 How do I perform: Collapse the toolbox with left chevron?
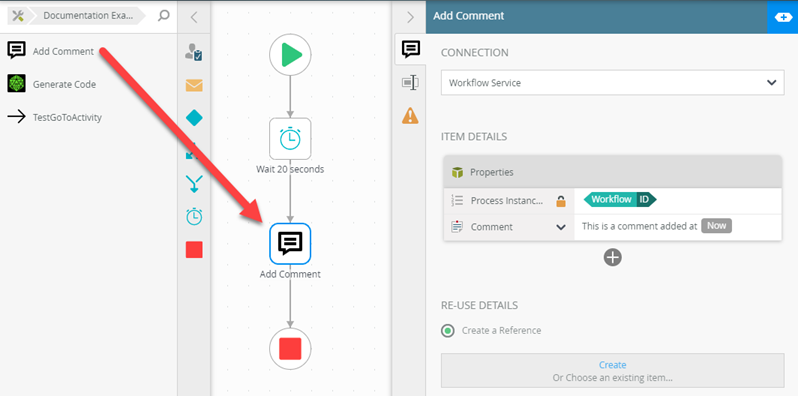pyautogui.click(x=193, y=17)
